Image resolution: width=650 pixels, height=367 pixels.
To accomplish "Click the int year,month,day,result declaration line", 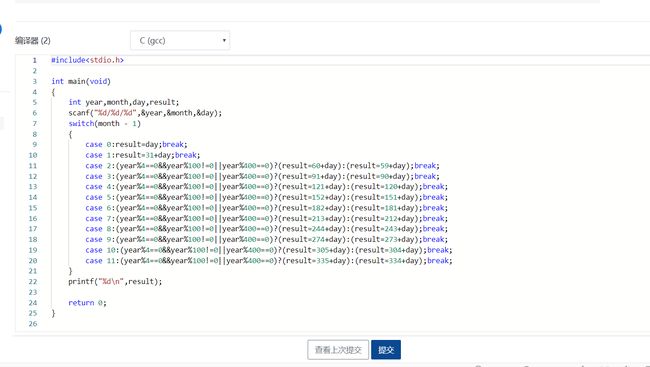I will point(124,102).
